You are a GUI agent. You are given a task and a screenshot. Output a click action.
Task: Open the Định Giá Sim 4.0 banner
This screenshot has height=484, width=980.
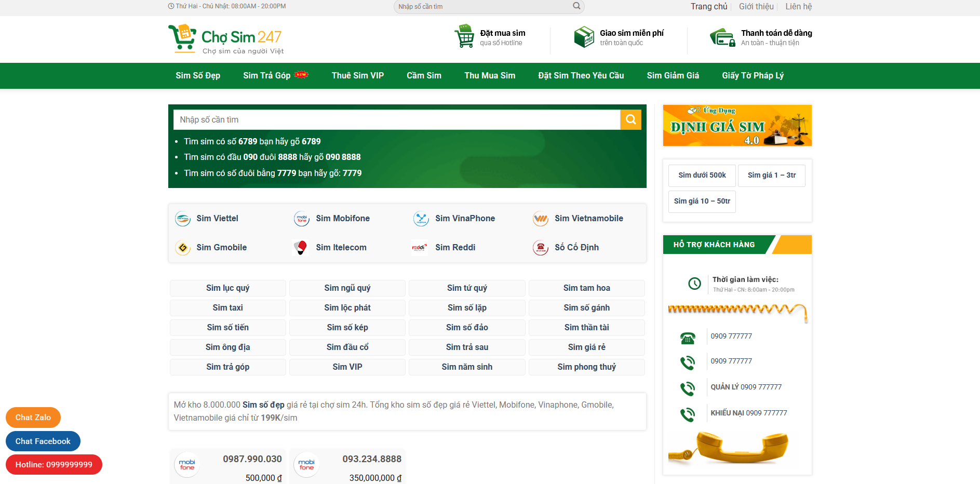737,126
